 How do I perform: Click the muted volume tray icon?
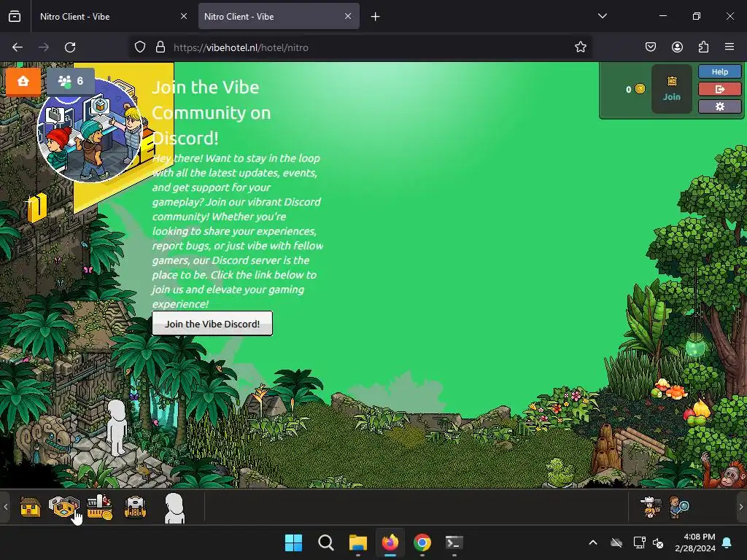click(x=659, y=542)
